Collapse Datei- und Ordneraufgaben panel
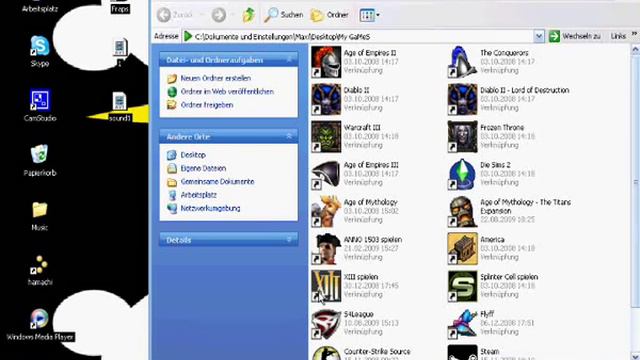 click(x=289, y=60)
